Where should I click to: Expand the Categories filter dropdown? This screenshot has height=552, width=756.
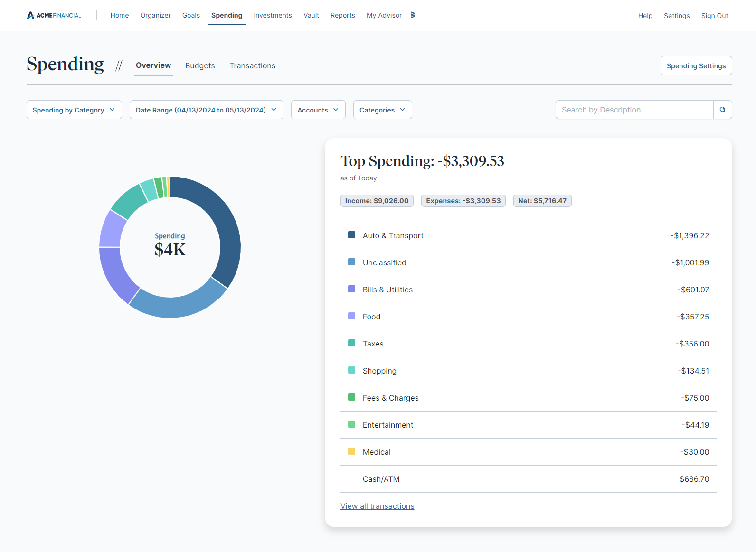[382, 110]
